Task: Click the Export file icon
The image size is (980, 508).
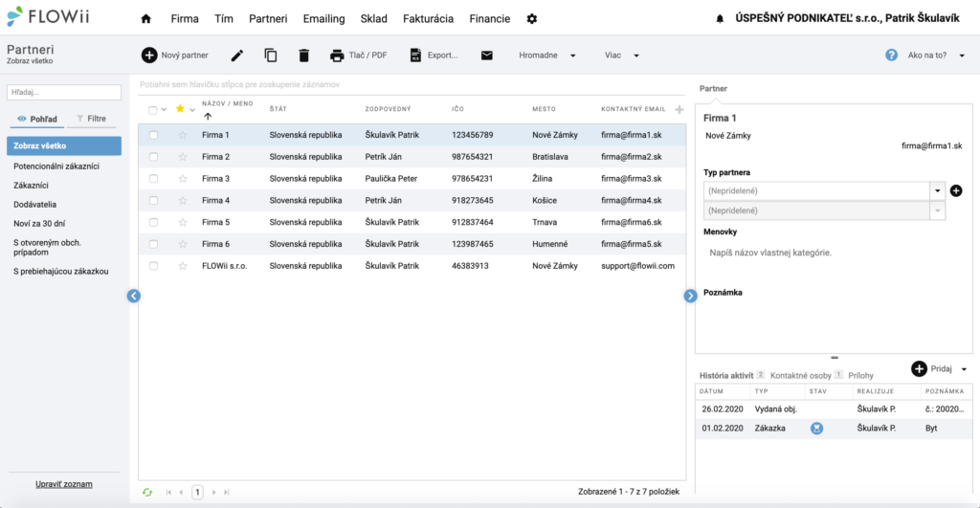Action: [415, 55]
